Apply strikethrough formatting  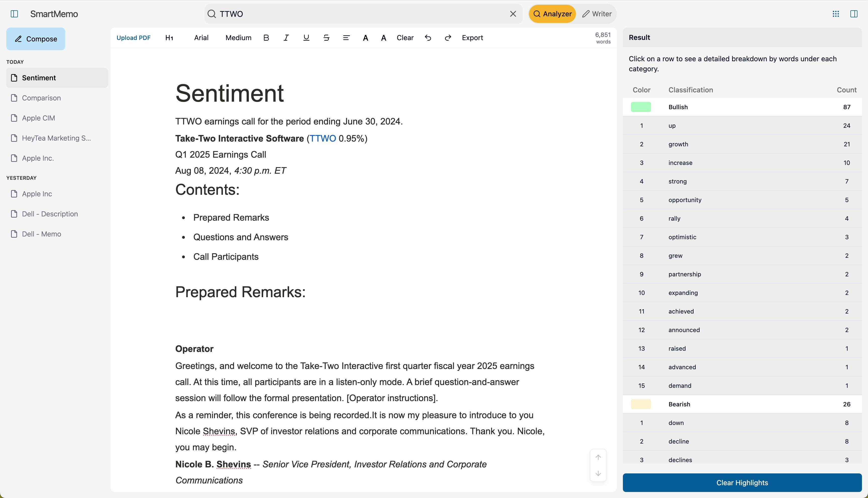coord(327,38)
